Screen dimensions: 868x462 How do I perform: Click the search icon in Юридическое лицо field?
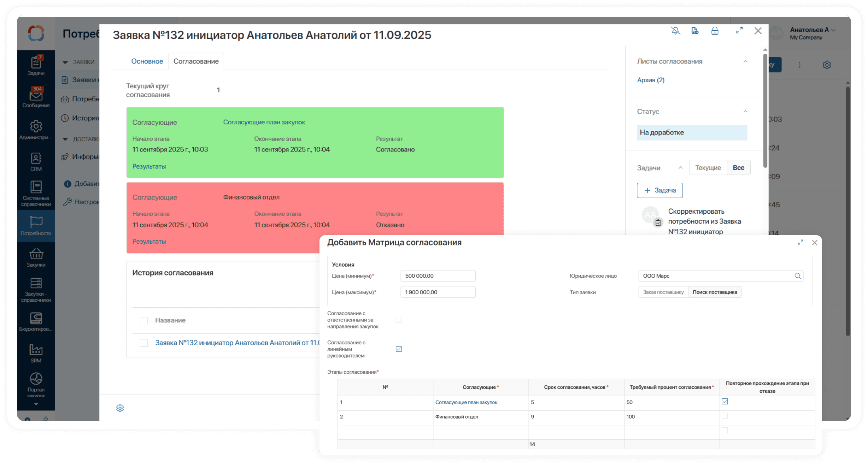[x=797, y=276]
